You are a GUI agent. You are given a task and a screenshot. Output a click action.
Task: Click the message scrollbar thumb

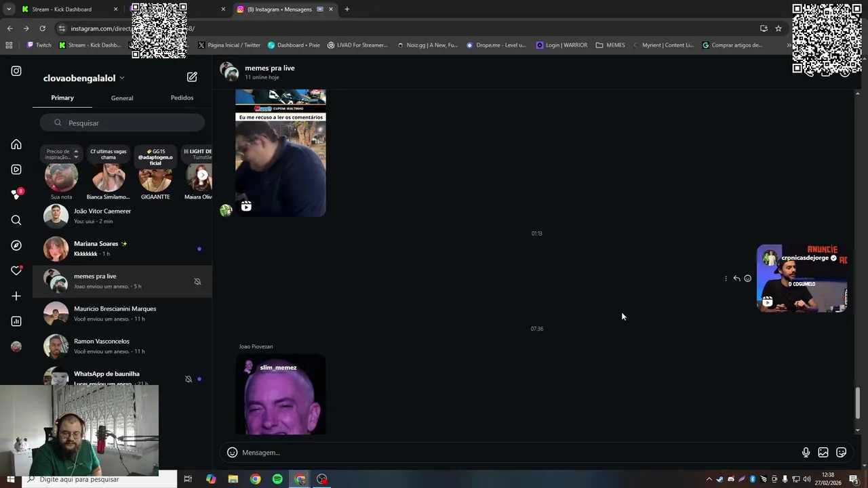tap(858, 403)
